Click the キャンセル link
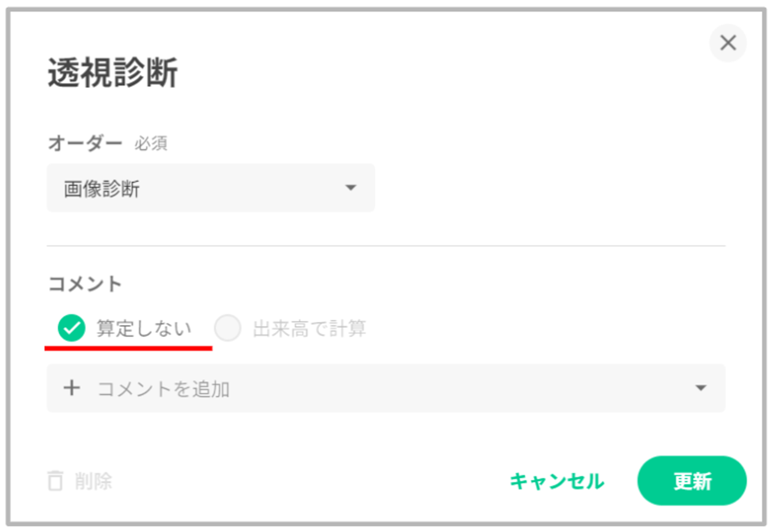Image resolution: width=773 pixels, height=532 pixels. 557,481
